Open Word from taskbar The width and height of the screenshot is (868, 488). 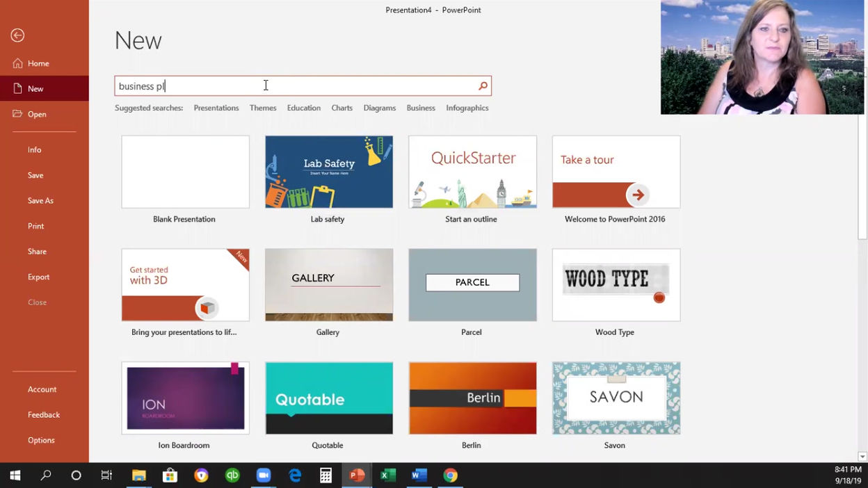pyautogui.click(x=419, y=475)
